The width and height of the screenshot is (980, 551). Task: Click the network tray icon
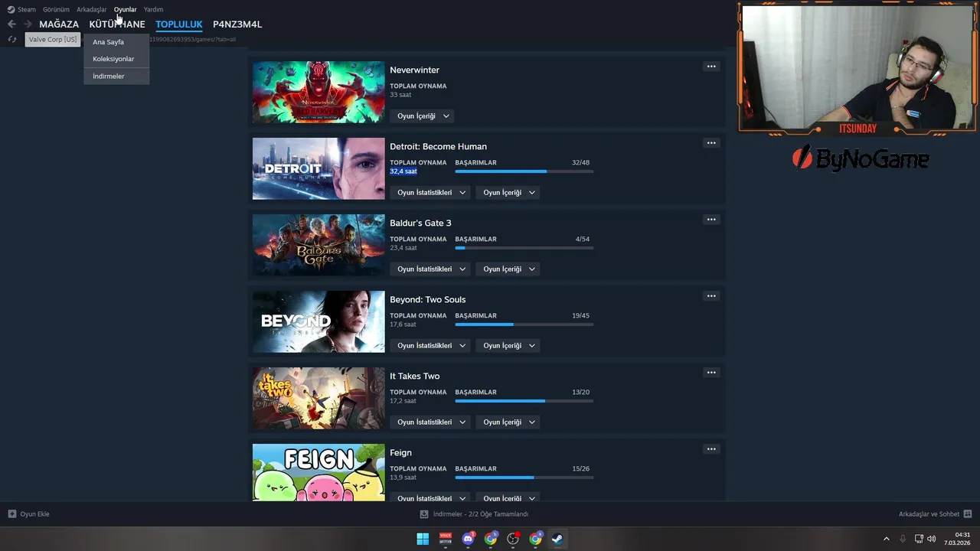919,539
